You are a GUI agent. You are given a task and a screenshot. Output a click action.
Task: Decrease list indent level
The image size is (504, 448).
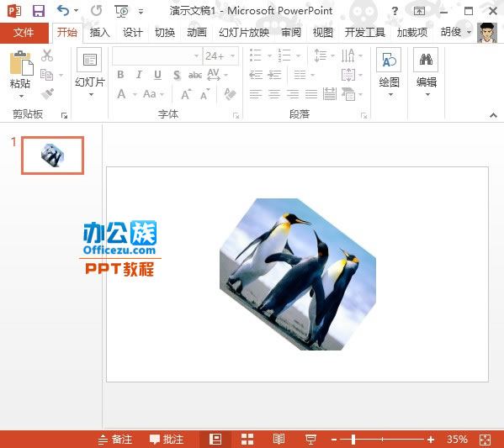[x=256, y=75]
